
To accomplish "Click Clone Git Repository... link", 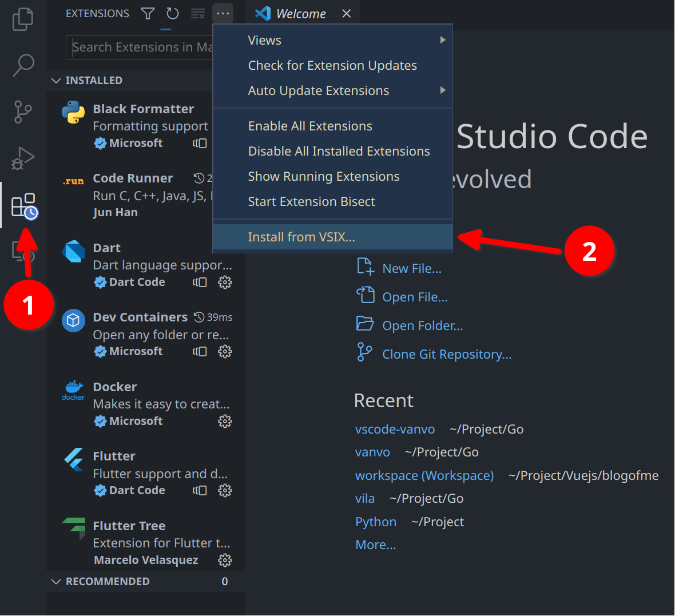I will [x=447, y=355].
